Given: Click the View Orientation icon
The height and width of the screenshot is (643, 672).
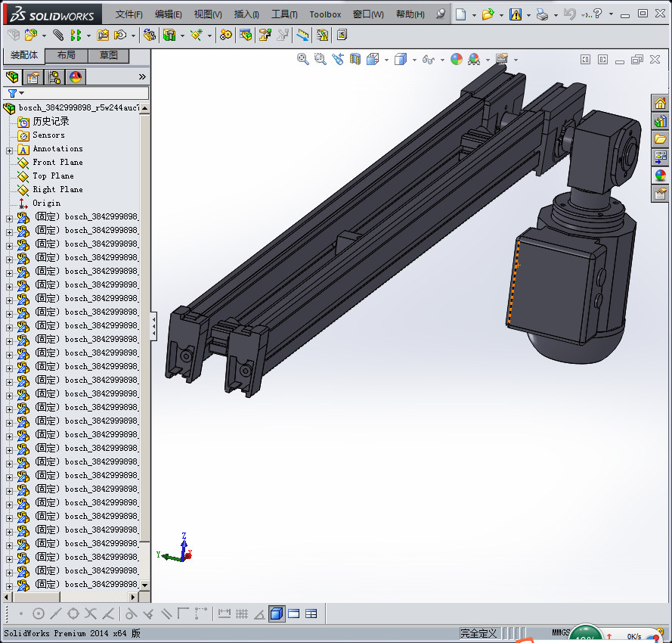Looking at the screenshot, I should click(373, 59).
